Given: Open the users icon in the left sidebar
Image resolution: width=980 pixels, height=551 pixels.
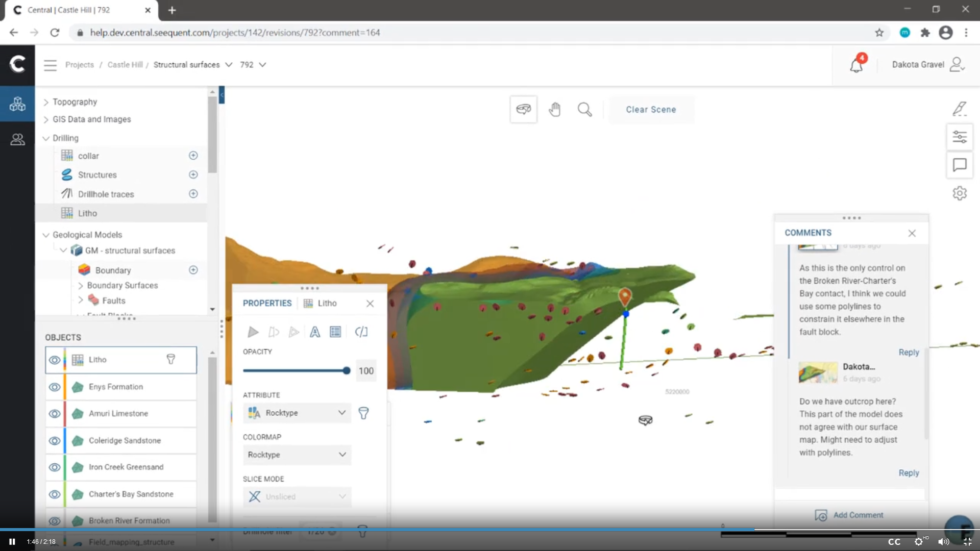Looking at the screenshot, I should [17, 139].
